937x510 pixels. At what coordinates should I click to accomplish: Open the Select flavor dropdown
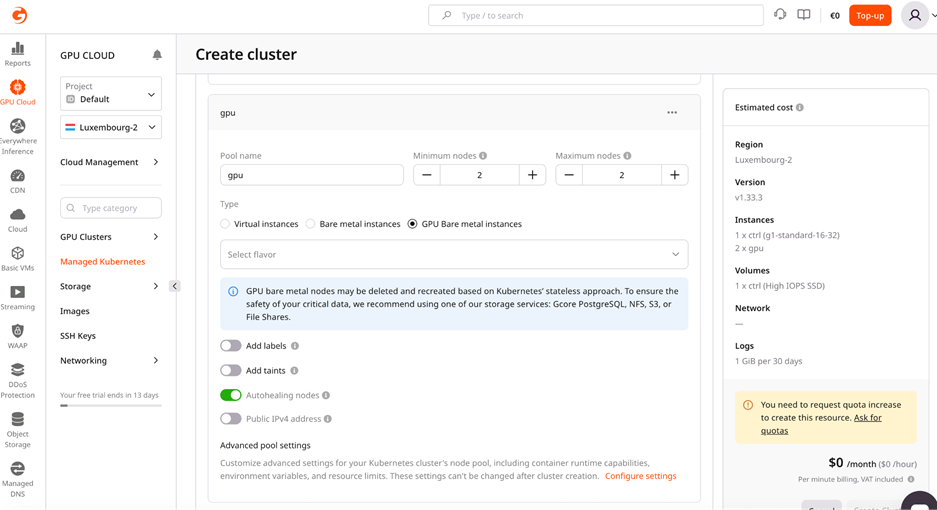(454, 254)
